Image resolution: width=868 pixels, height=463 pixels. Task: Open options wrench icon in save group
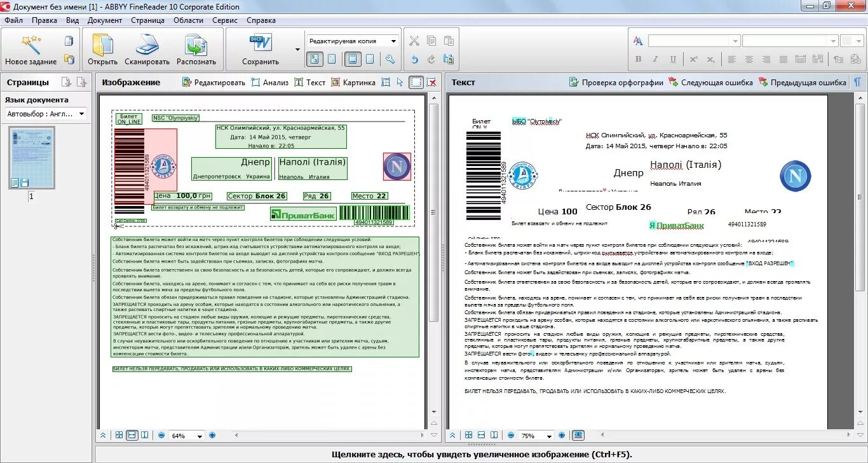(390, 59)
